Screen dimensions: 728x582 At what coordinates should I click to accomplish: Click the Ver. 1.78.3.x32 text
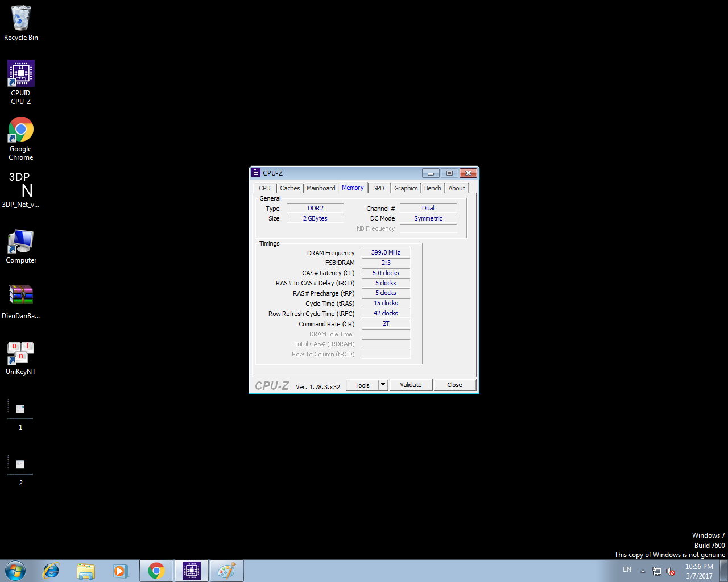(318, 387)
